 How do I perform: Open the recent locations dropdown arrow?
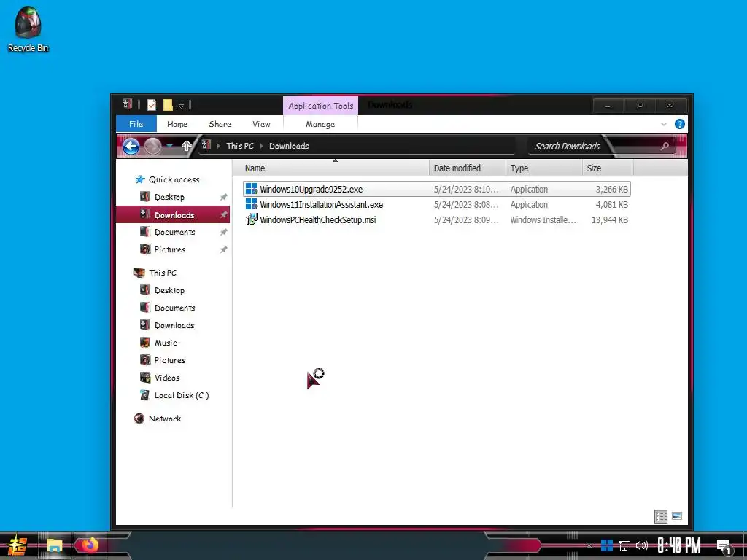(x=169, y=146)
